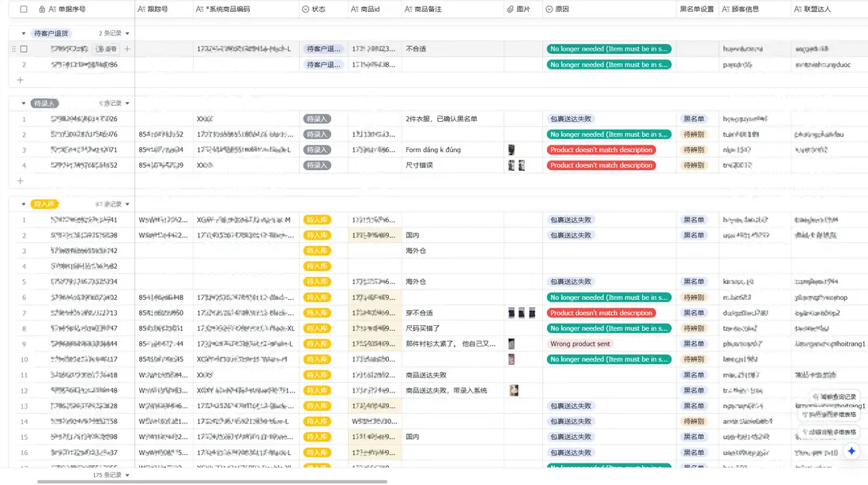Image resolution: width=868 pixels, height=485 pixels.
Task: Select the remark cell 穿不合适
Action: [453, 313]
